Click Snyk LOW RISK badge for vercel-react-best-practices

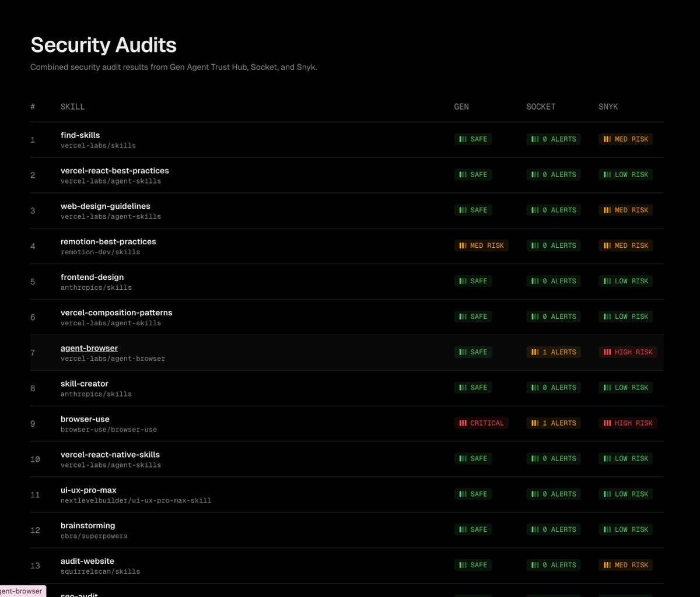coord(625,175)
